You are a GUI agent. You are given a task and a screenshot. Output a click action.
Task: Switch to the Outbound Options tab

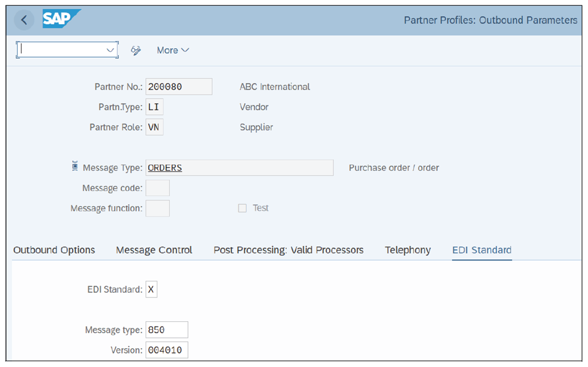[54, 250]
